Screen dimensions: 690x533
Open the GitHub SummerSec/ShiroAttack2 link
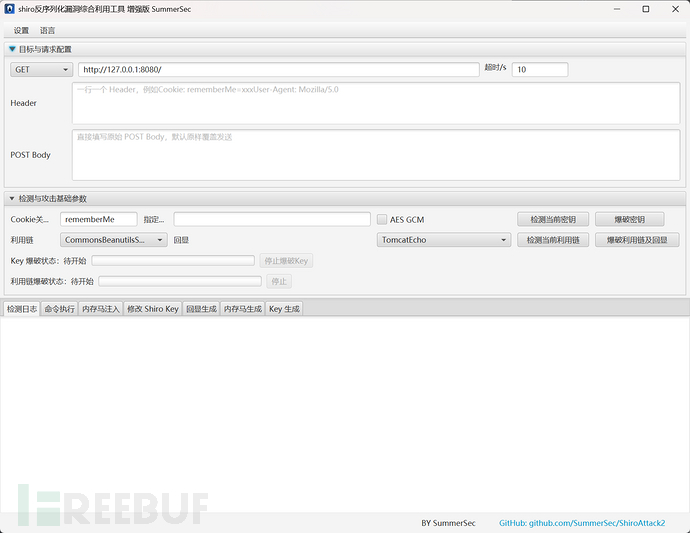click(x=582, y=523)
